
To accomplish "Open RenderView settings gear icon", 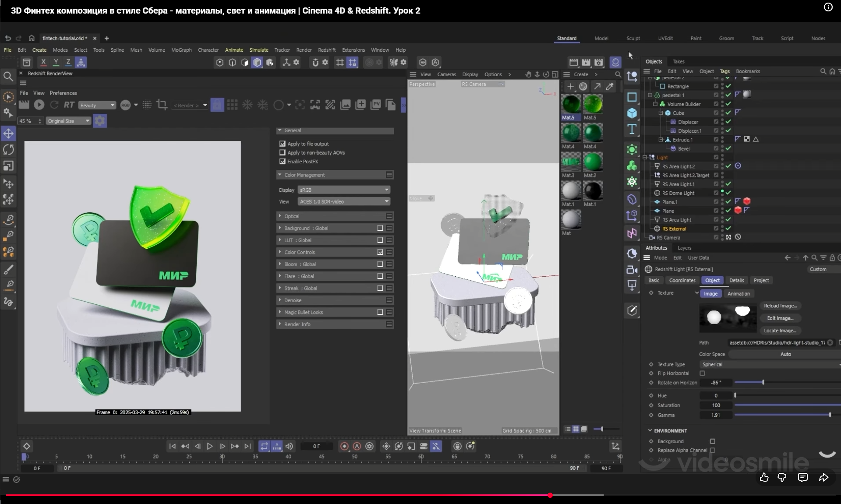I will coord(100,121).
